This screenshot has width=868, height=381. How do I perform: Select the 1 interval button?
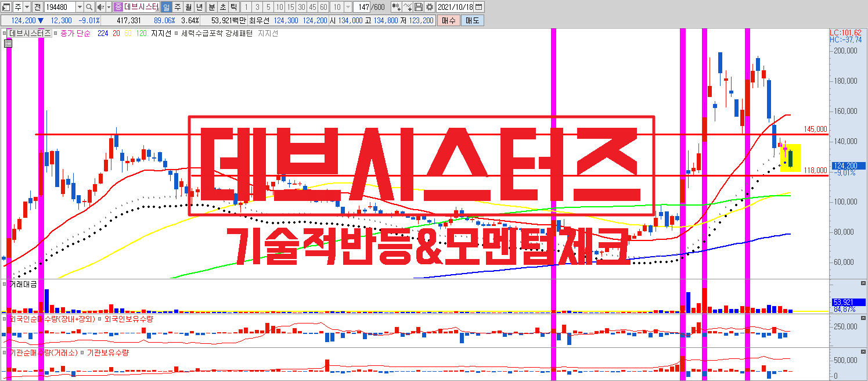point(246,7)
